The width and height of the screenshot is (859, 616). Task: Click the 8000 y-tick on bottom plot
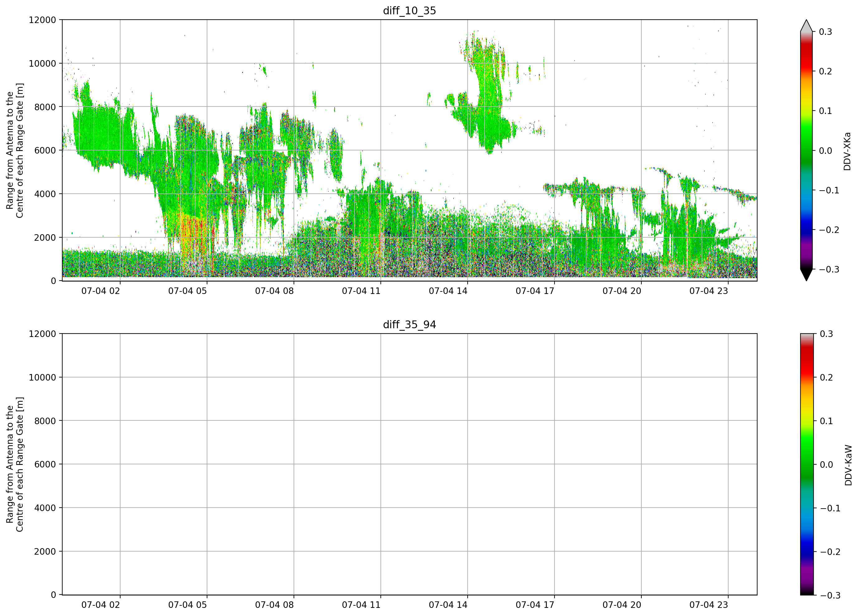(x=45, y=421)
